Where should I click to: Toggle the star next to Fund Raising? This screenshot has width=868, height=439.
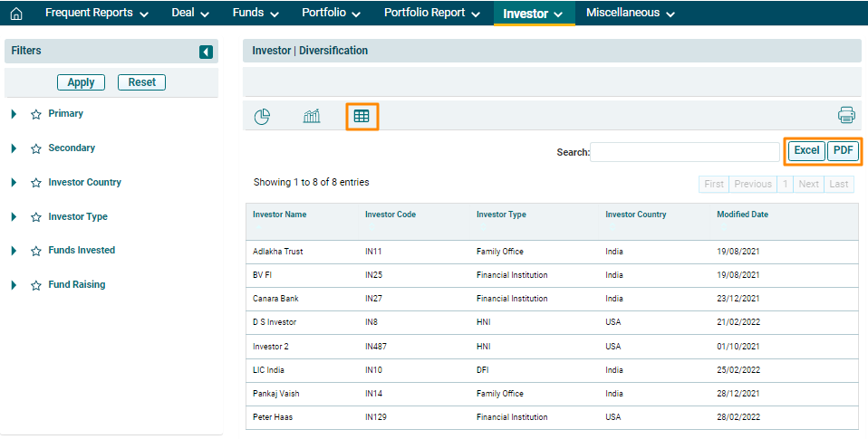point(36,286)
